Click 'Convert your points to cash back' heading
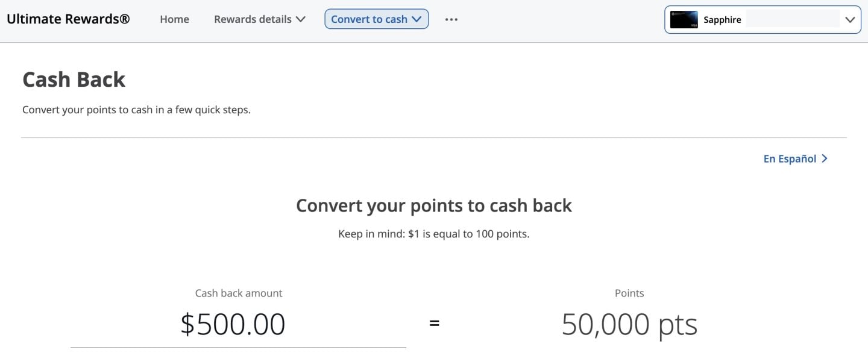Viewport: 868px width, 356px height. (x=433, y=206)
